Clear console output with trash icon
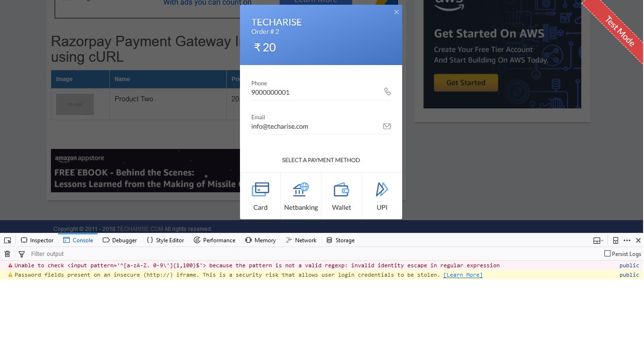 [x=8, y=254]
